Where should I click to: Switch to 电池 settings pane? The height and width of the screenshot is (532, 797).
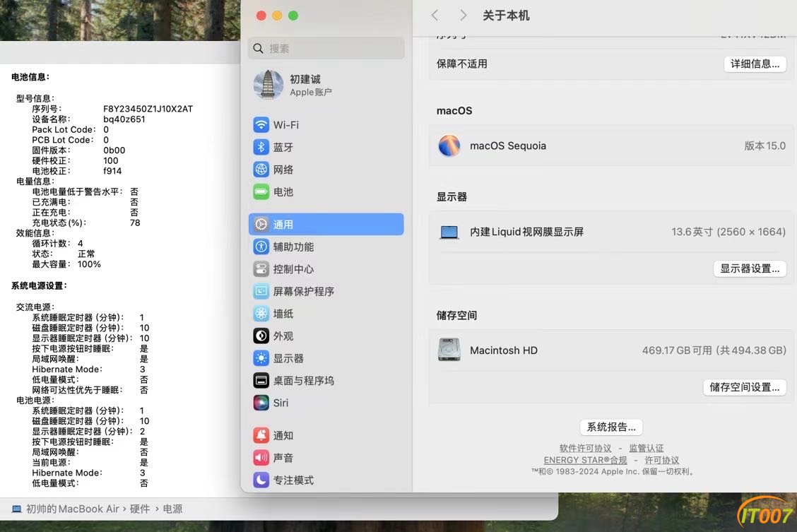pyautogui.click(x=283, y=192)
